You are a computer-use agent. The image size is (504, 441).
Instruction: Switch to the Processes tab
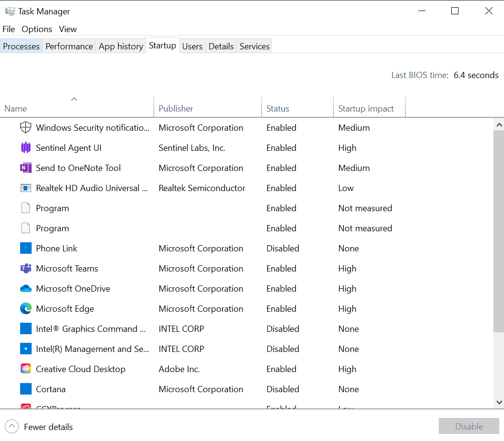click(21, 46)
